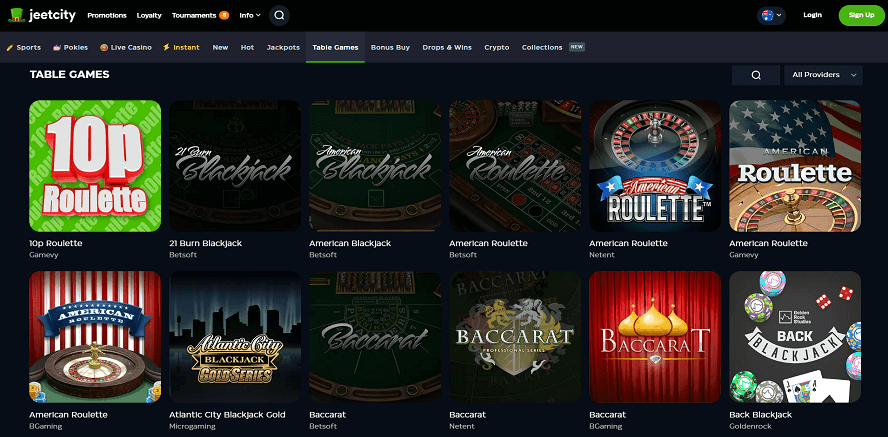Open BGaming American Roulette thumbnail

click(x=95, y=337)
